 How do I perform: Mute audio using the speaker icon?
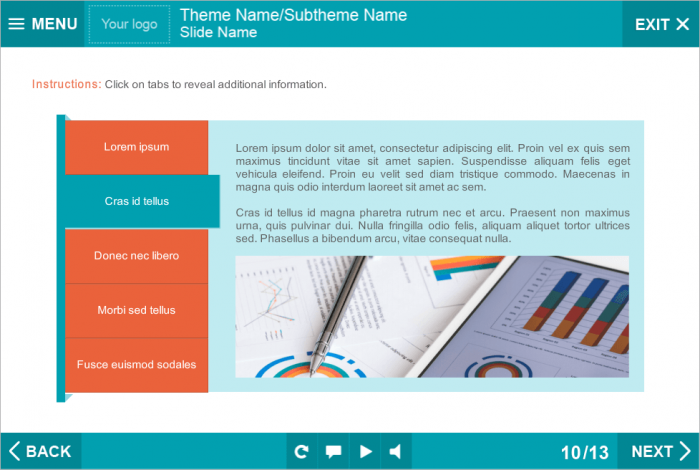coord(396,451)
